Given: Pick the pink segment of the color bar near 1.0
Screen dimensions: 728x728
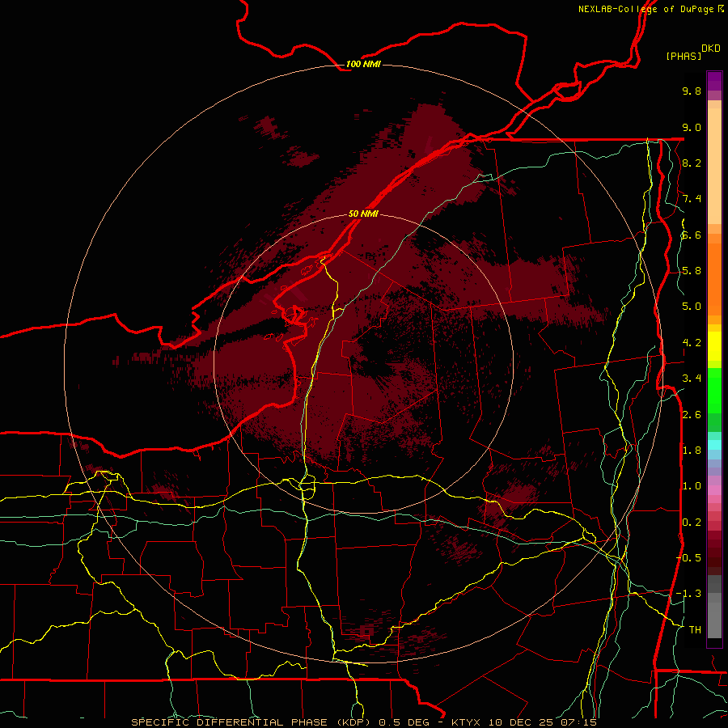Looking at the screenshot, I should 714,490.
